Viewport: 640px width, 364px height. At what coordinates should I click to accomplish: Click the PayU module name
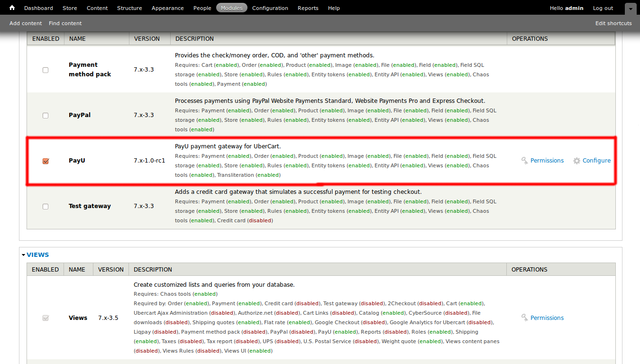pos(77,161)
